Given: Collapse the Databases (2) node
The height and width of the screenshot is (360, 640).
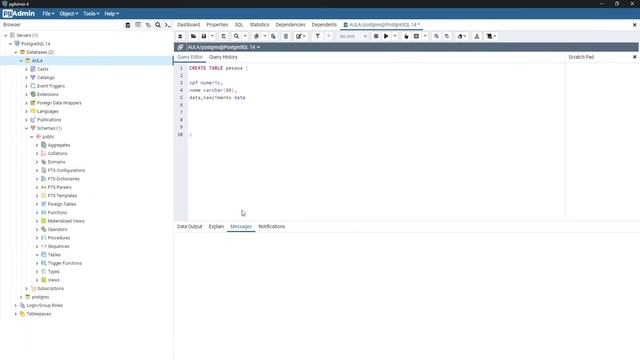Looking at the screenshot, I should click(x=16, y=52).
